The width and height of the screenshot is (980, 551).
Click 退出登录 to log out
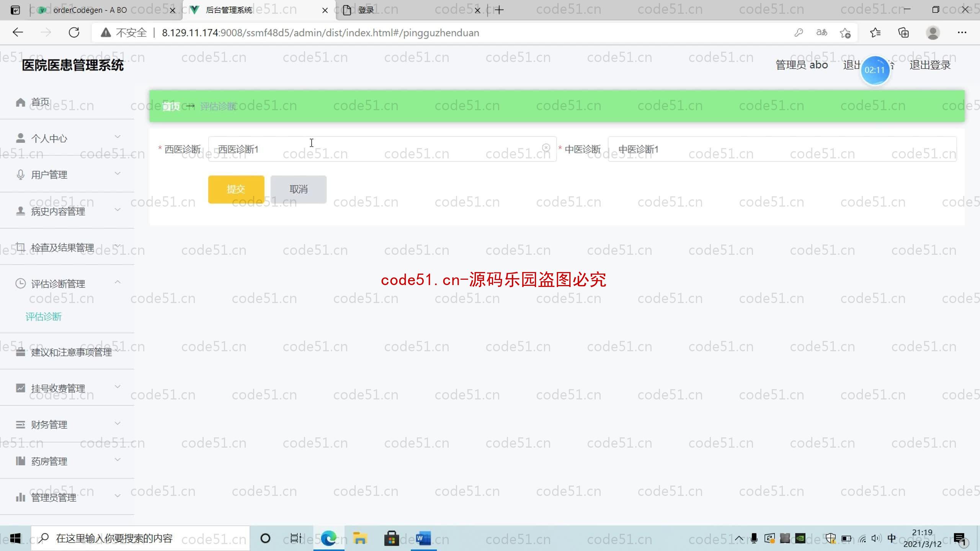(930, 65)
